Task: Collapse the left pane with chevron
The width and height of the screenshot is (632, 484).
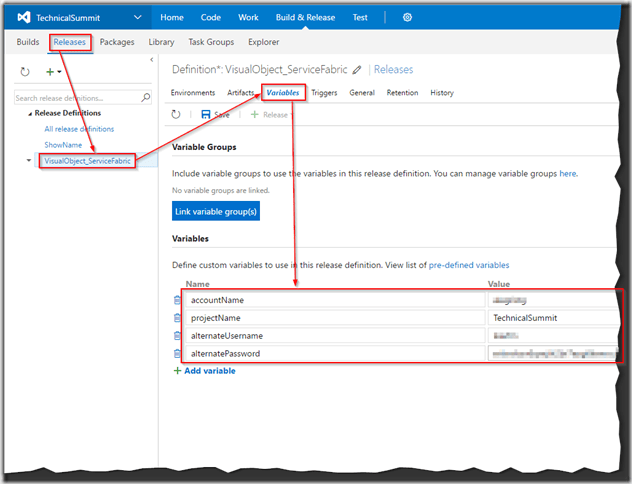Action: (151, 61)
